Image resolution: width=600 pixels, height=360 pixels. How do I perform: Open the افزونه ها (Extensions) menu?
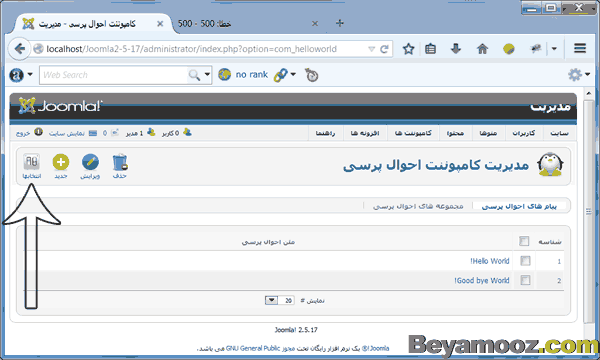pos(365,133)
